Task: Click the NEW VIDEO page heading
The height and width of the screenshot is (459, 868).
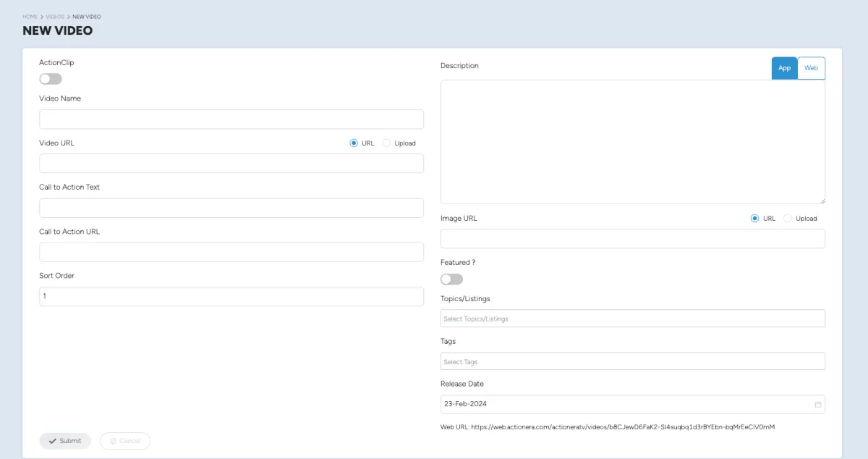Action: (x=58, y=30)
